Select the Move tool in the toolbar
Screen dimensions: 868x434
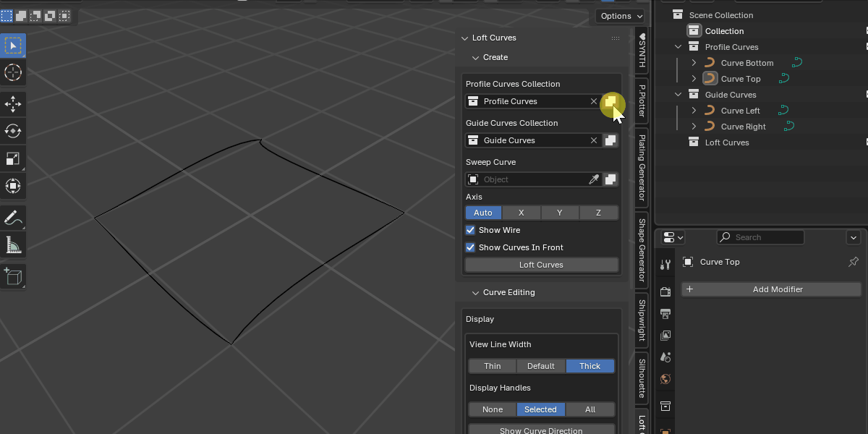point(13,104)
